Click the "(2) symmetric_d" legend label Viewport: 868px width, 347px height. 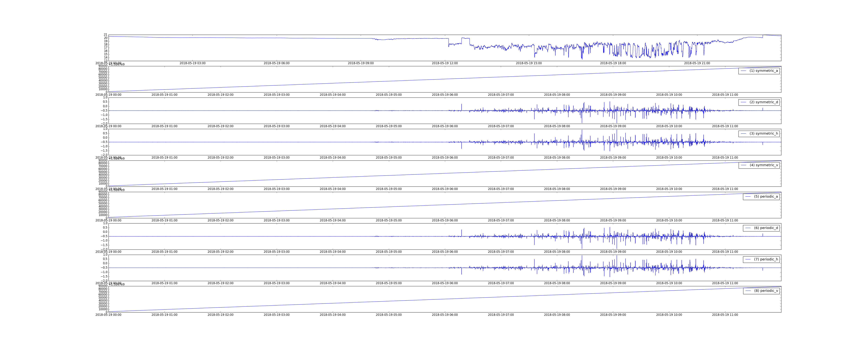tap(763, 102)
